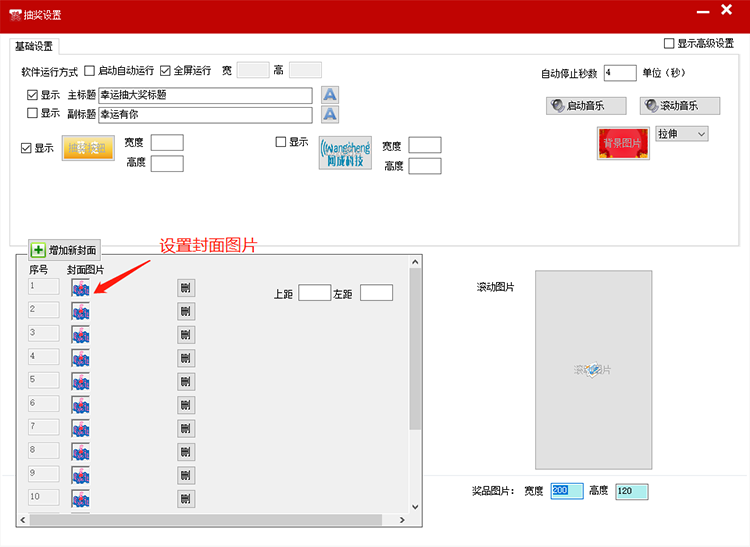Enable the 启动自动运行 checkbox
The image size is (750, 547).
(90, 71)
